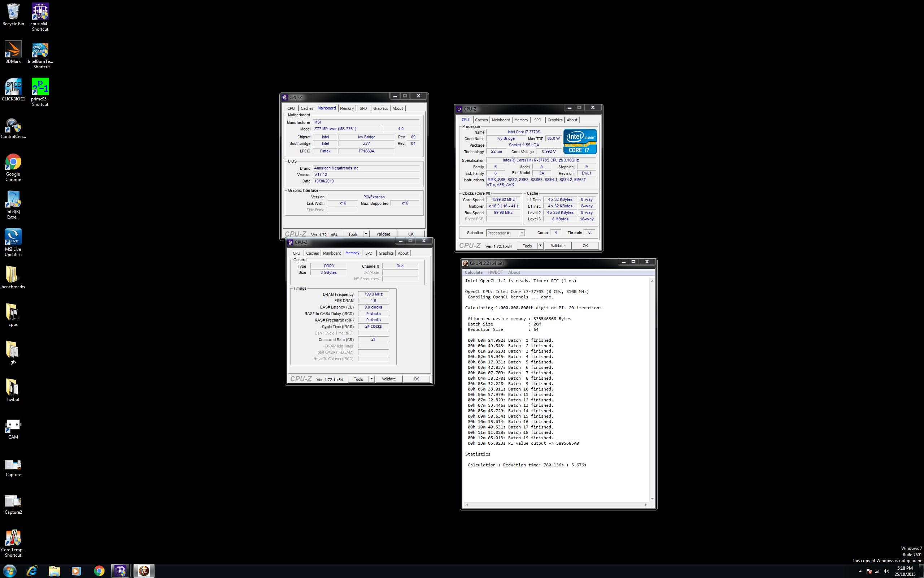This screenshot has width=924, height=578.
Task: Click OK in the Mainboard CPU-Z window
Action: (411, 234)
